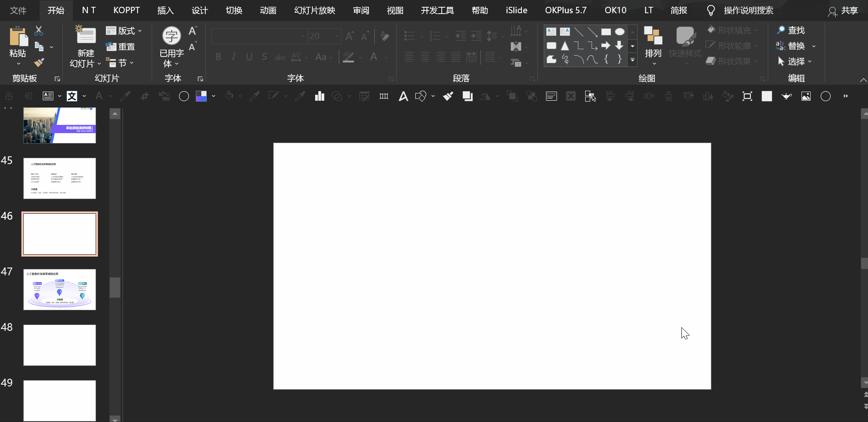This screenshot has height=422, width=868.
Task: Click the Find (查找) button
Action: click(791, 30)
